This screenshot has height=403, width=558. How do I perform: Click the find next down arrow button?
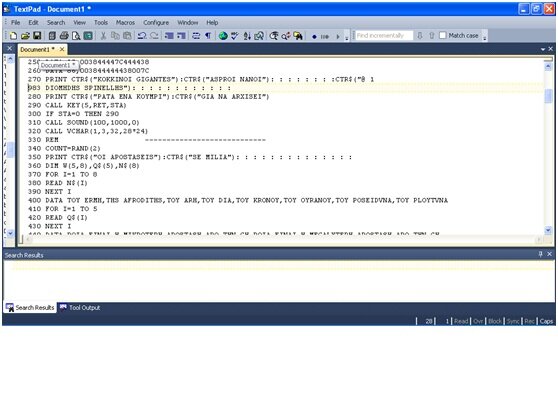(420, 36)
